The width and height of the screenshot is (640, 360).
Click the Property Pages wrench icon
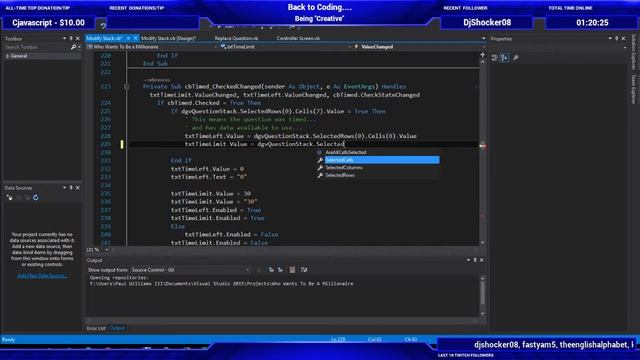[516, 58]
